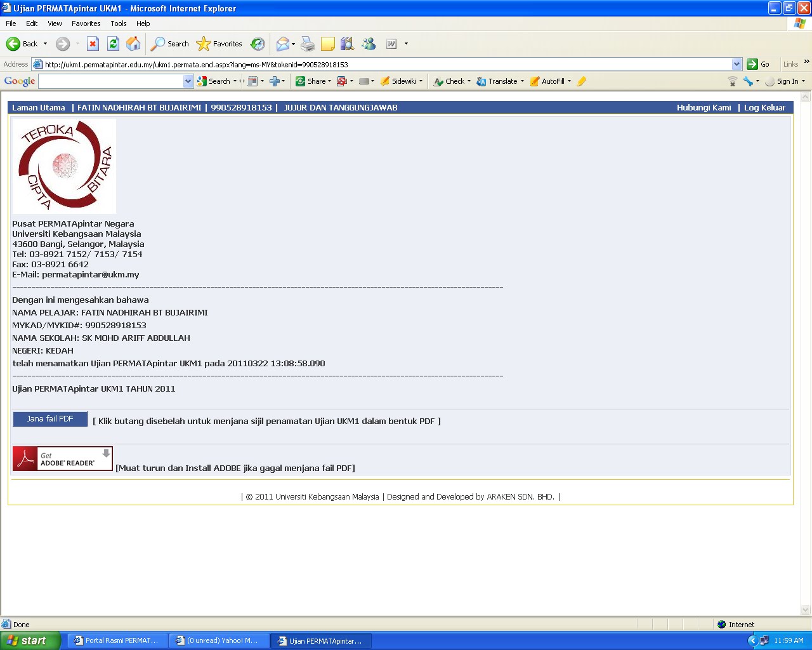The width and height of the screenshot is (812, 650).
Task: Open the File menu
Action: point(11,23)
